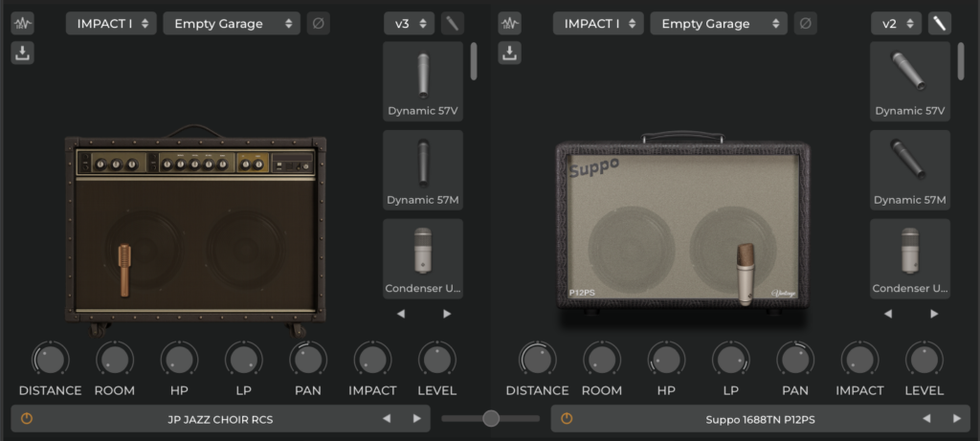Click copper mic on JP Jazz Choir speaker

tap(125, 270)
